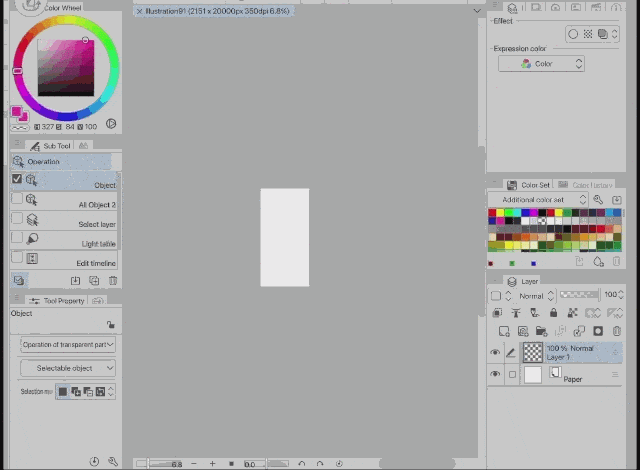Delete sub tool using trash icon
The height and width of the screenshot is (470, 640).
(113, 281)
